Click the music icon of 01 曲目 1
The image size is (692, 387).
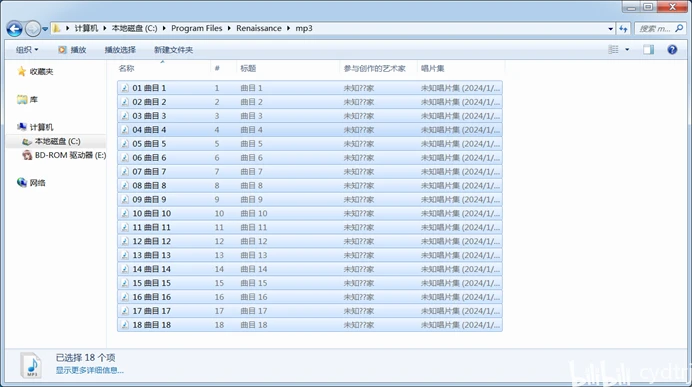[125, 88]
